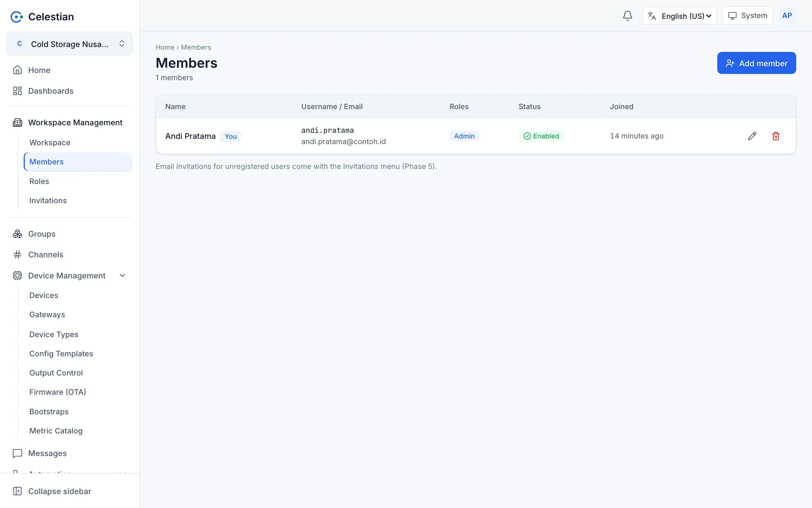Image resolution: width=812 pixels, height=508 pixels.
Task: Open the Invitations sidebar item
Action: pos(48,201)
